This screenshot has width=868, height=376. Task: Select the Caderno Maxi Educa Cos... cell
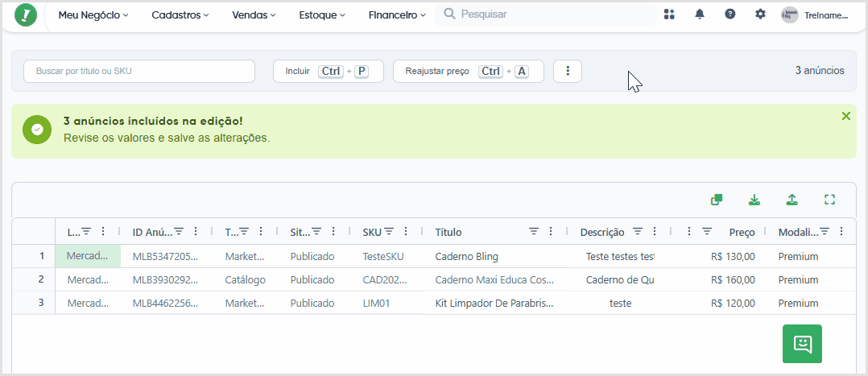(495, 279)
